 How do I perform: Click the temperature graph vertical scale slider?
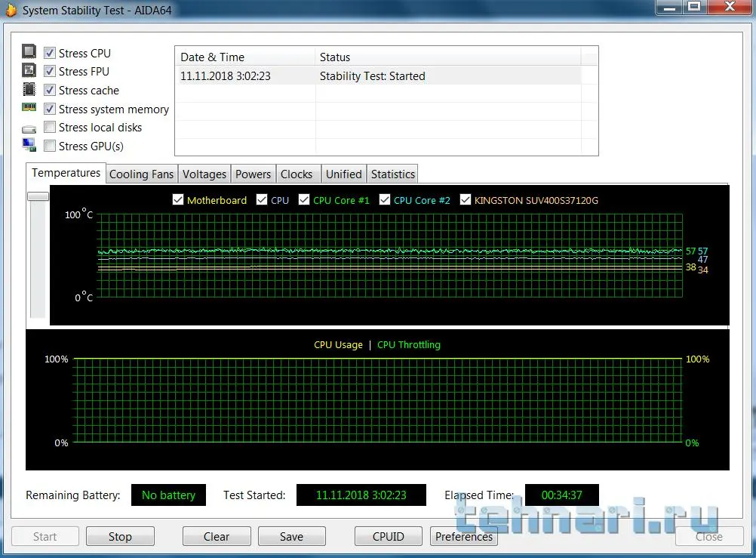click(38, 196)
